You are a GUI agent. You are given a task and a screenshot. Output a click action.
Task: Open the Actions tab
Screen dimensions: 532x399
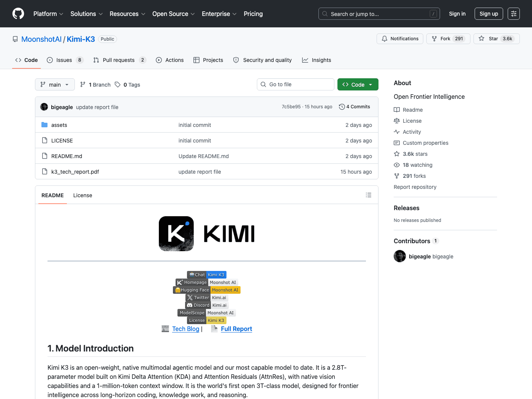[170, 60]
